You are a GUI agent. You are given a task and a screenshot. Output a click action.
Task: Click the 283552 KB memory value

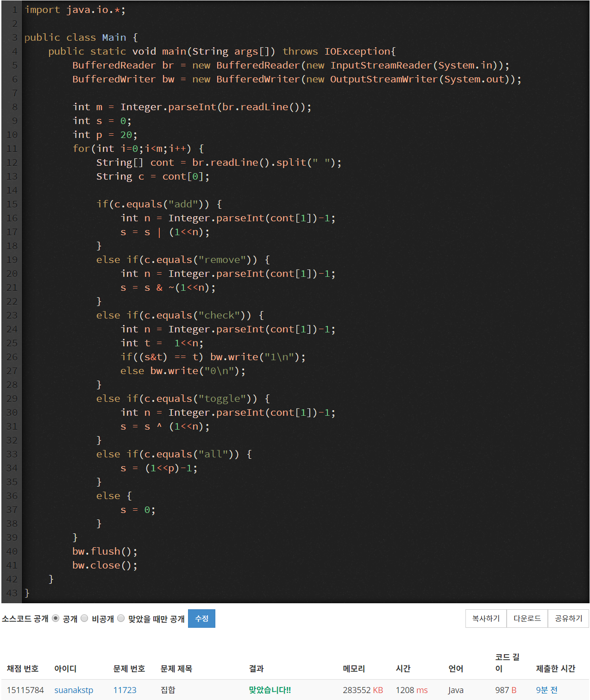pyautogui.click(x=363, y=690)
